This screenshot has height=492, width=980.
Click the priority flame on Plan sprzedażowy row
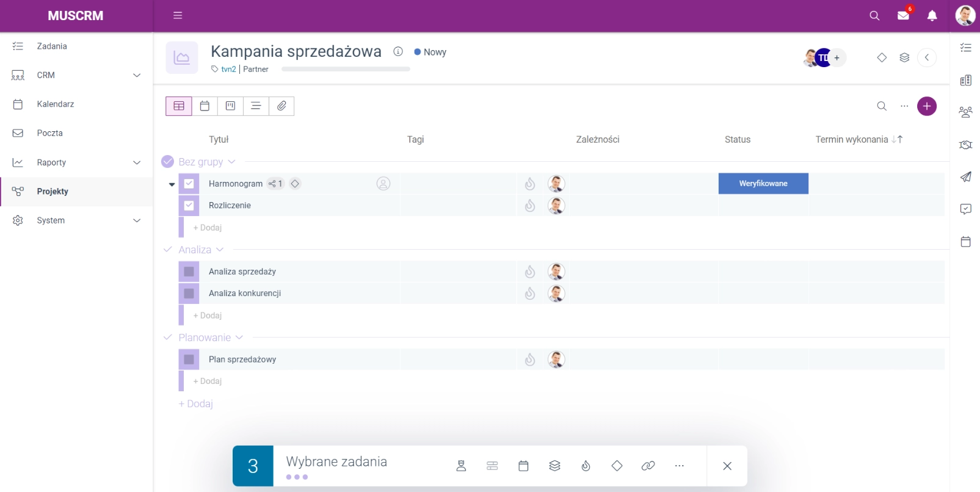[x=530, y=360]
